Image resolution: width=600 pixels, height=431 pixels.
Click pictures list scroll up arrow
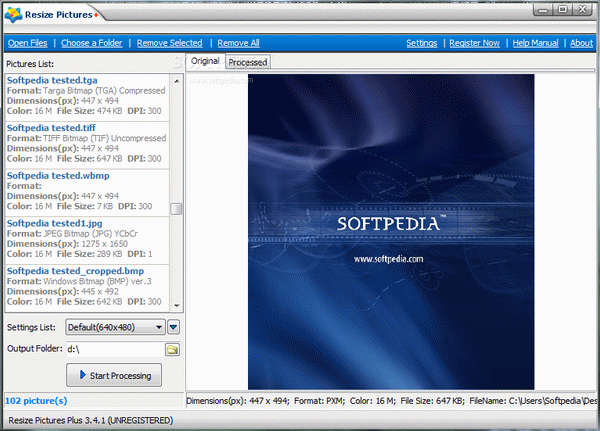pyautogui.click(x=176, y=81)
